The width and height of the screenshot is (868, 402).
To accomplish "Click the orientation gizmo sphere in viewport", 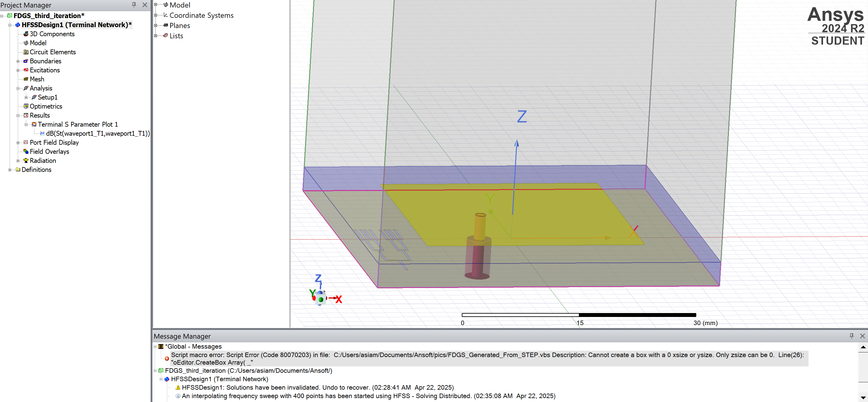I will [x=321, y=297].
